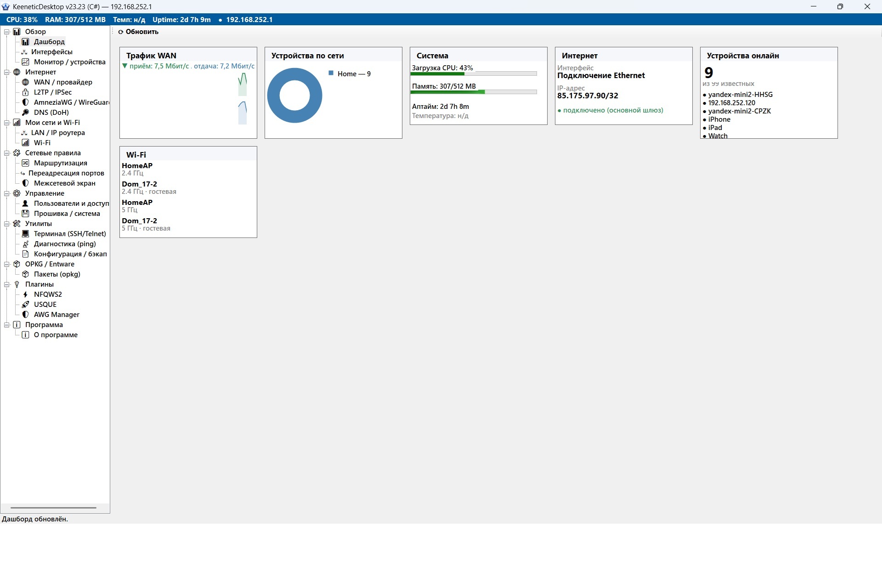Open WAN / провайдер settings
Screen dimensions: 882x588
pos(63,82)
